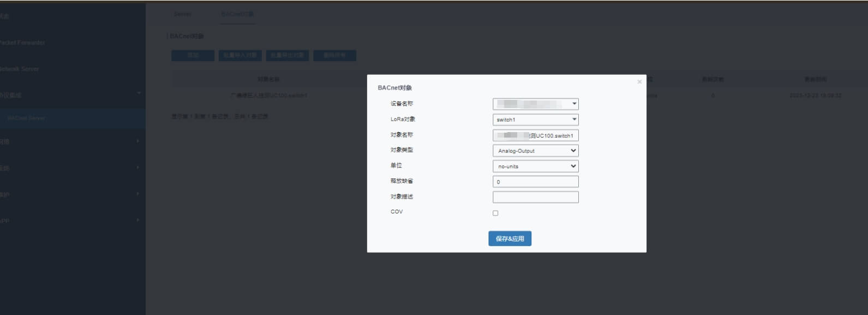
Task: Expand the APP sidebar menu arrow
Action: tap(137, 220)
